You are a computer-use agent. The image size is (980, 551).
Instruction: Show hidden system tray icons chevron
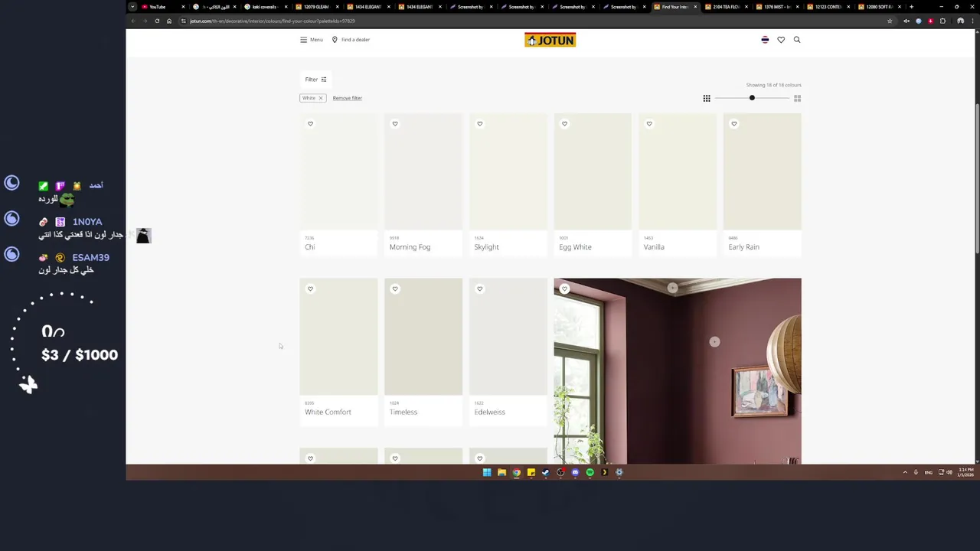[905, 472]
